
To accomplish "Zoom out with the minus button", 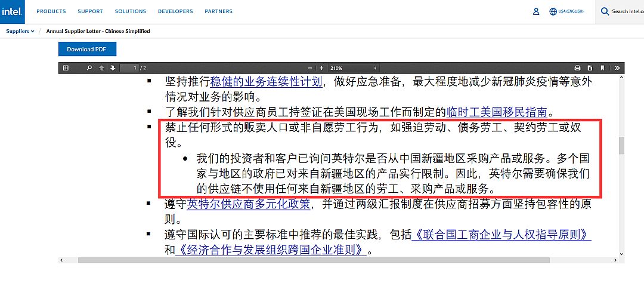I will click(x=310, y=68).
